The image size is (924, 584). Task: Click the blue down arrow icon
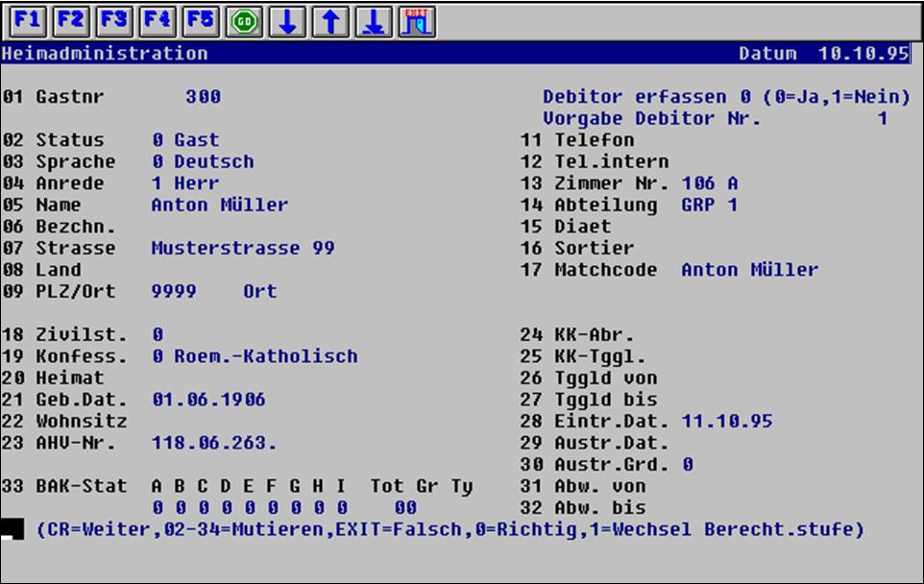click(286, 21)
